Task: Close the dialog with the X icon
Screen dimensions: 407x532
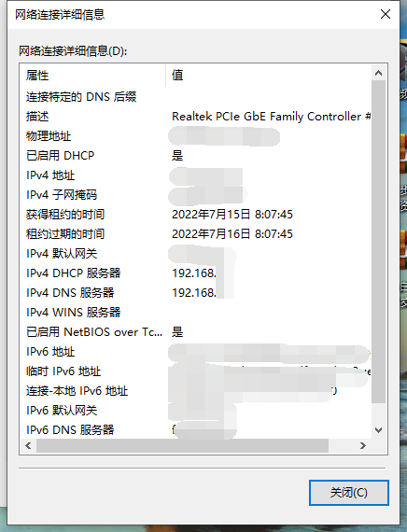Action: point(386,14)
